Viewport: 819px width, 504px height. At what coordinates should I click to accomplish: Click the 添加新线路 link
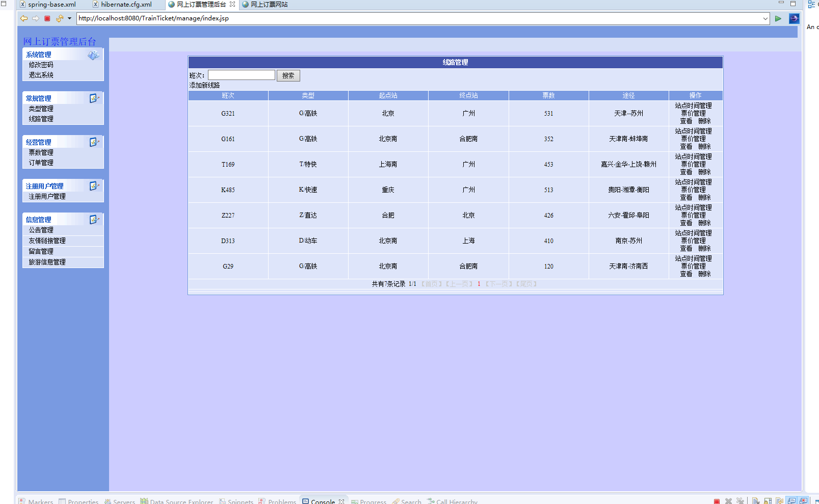click(x=204, y=85)
